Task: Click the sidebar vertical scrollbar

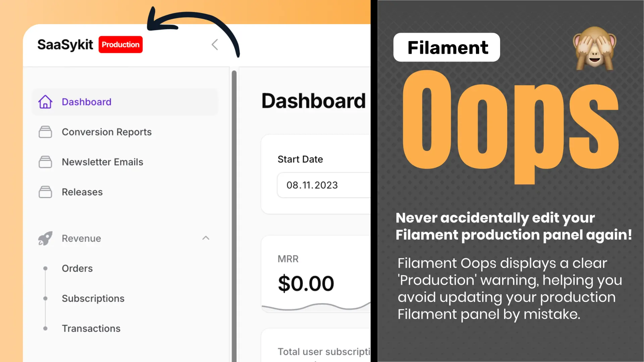Action: click(234, 215)
